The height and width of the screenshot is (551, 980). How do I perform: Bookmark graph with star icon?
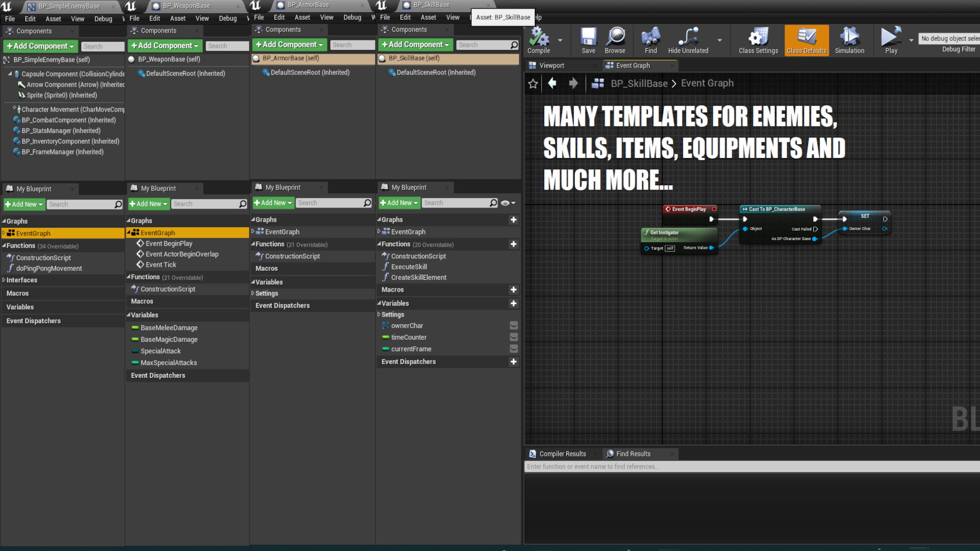(x=533, y=84)
